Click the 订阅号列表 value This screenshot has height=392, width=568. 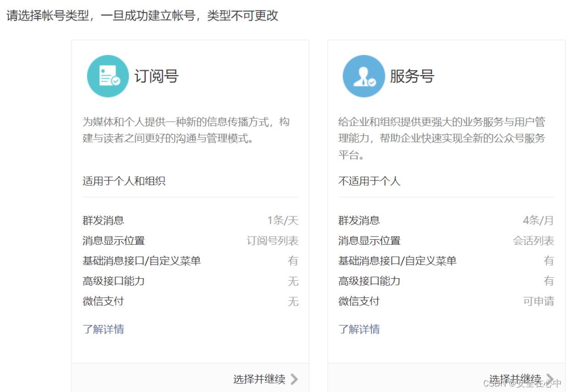point(273,241)
